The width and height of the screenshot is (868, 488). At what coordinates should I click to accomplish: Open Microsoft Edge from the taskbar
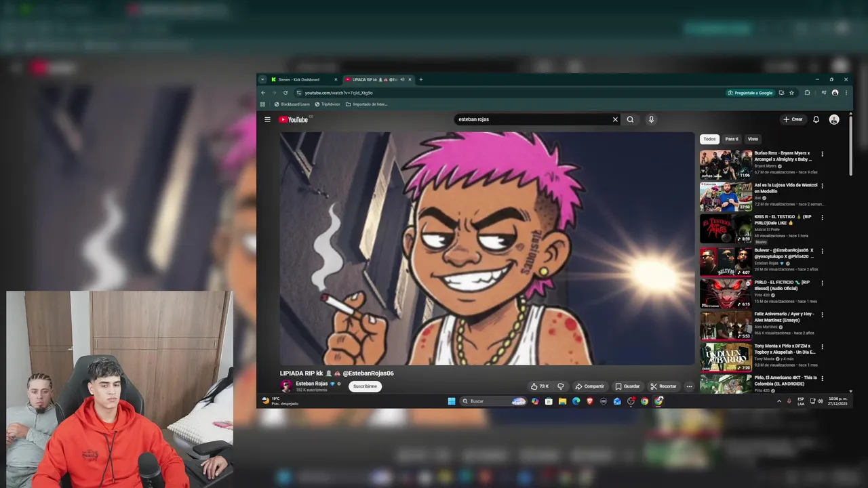(576, 401)
